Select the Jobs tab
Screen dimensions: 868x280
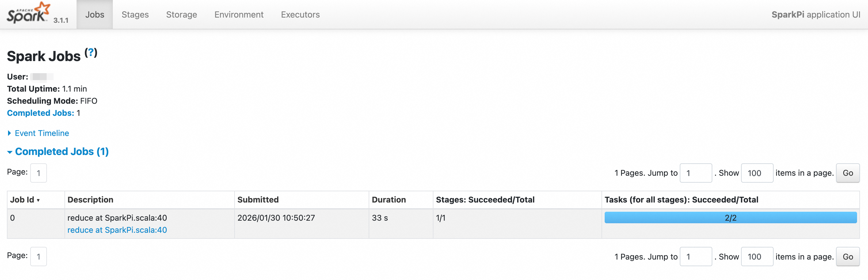95,14
